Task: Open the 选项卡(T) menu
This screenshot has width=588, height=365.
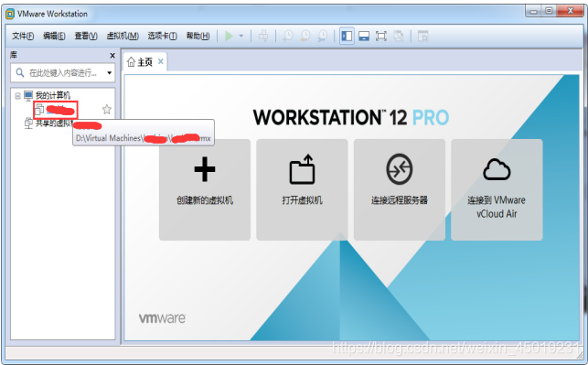Action: point(163,36)
